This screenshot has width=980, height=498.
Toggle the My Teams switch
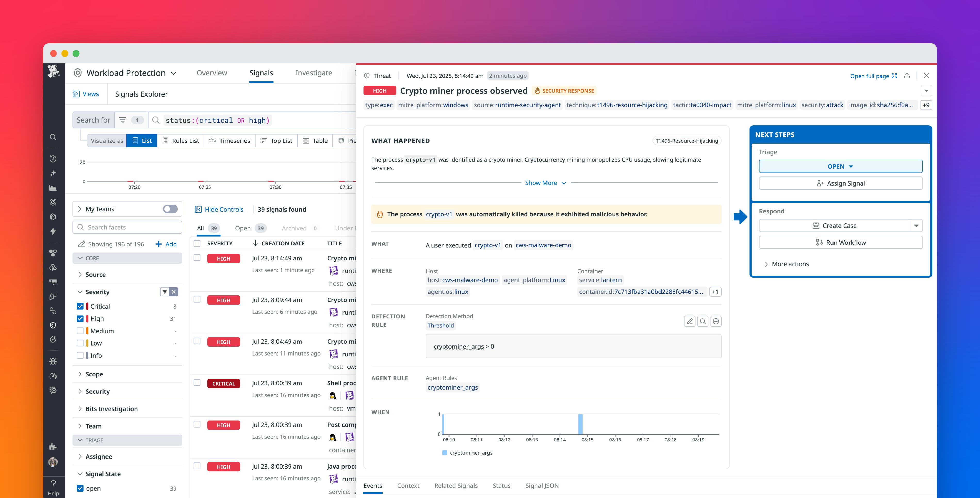(170, 209)
